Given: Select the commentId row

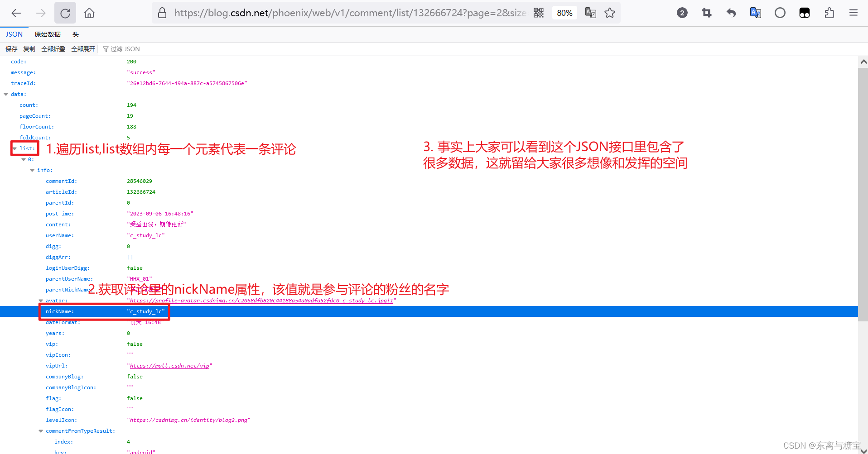Looking at the screenshot, I should (x=429, y=181).
